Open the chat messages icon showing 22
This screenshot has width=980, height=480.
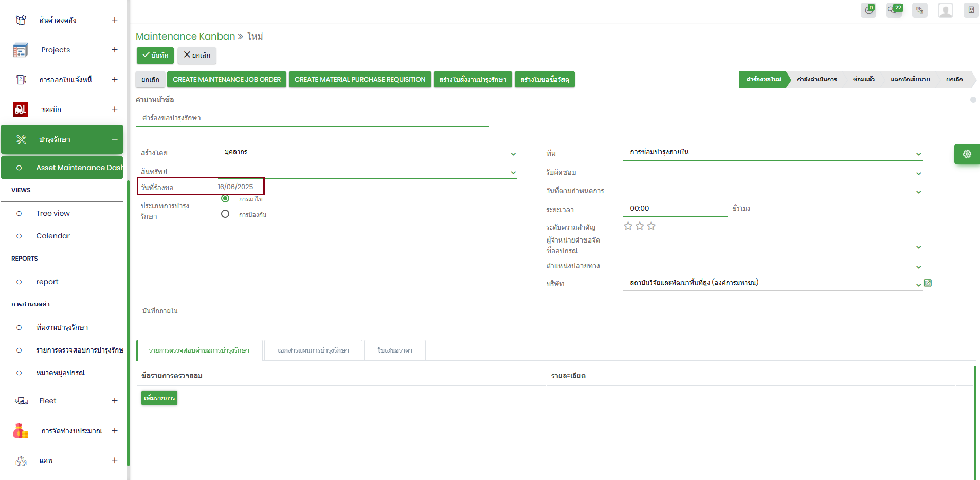[894, 10]
